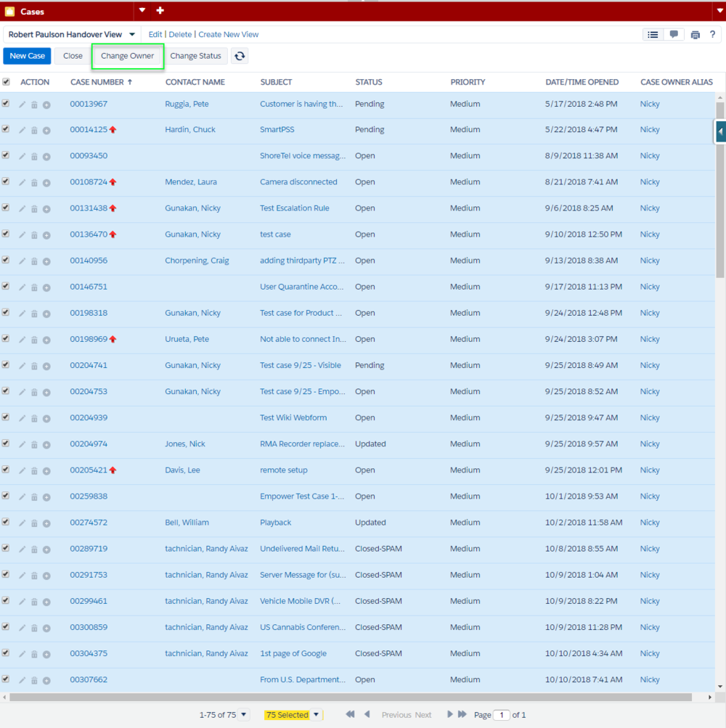Click the trash icon for case 00014125
Screen dimensions: 726x728
tap(34, 131)
